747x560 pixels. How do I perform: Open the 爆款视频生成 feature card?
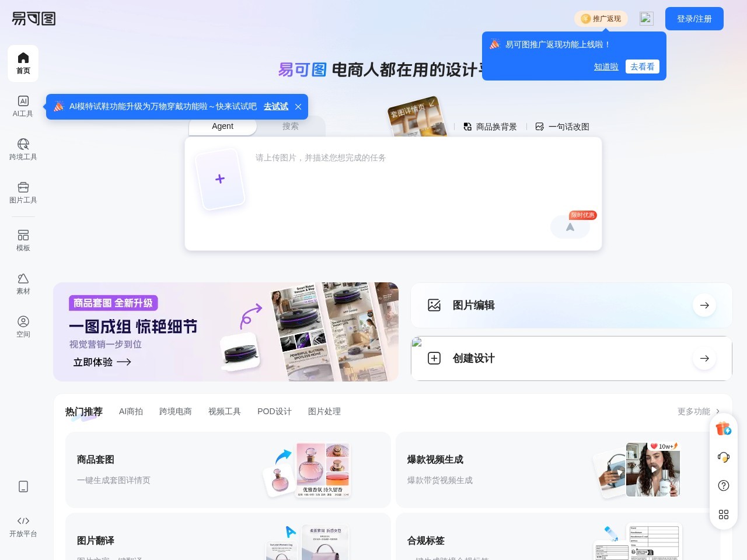coord(558,470)
